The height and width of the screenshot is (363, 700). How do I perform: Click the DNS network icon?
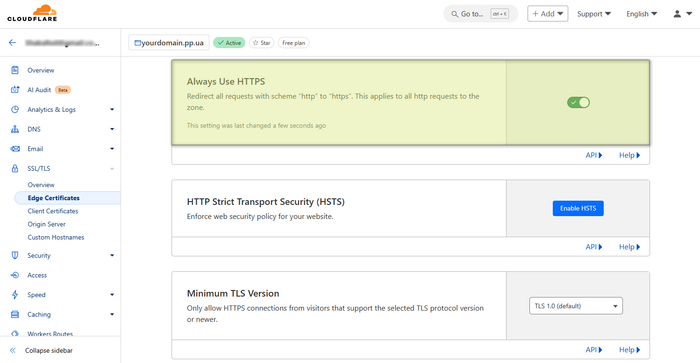(15, 129)
